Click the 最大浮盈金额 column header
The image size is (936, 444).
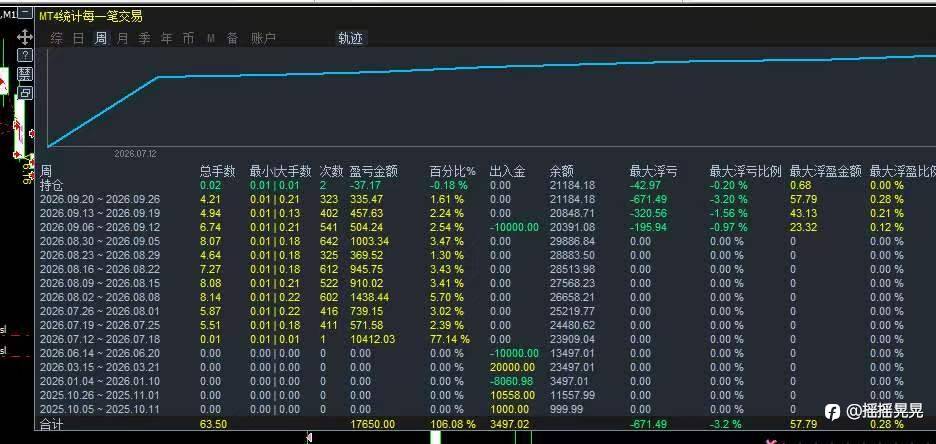pyautogui.click(x=826, y=172)
